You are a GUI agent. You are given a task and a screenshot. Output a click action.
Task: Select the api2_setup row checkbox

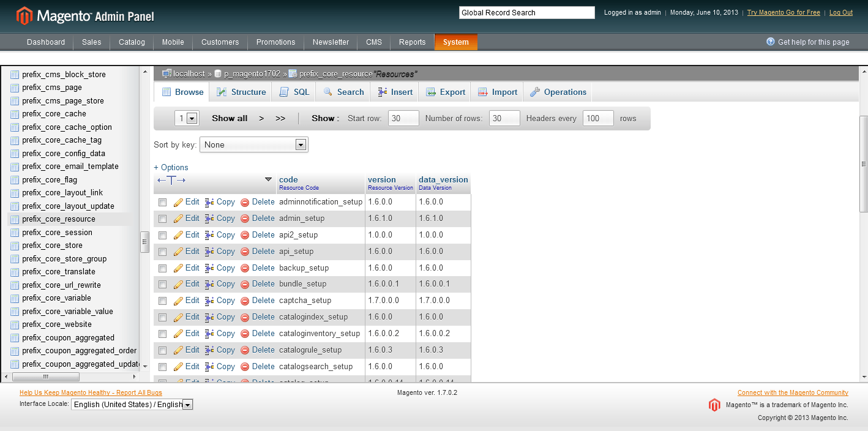pyautogui.click(x=162, y=234)
